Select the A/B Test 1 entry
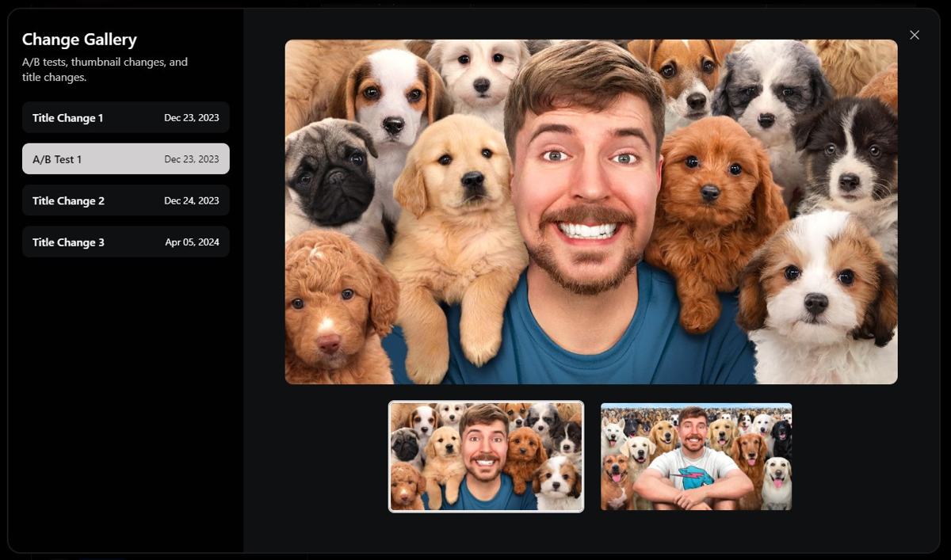This screenshot has width=951, height=560. (125, 159)
